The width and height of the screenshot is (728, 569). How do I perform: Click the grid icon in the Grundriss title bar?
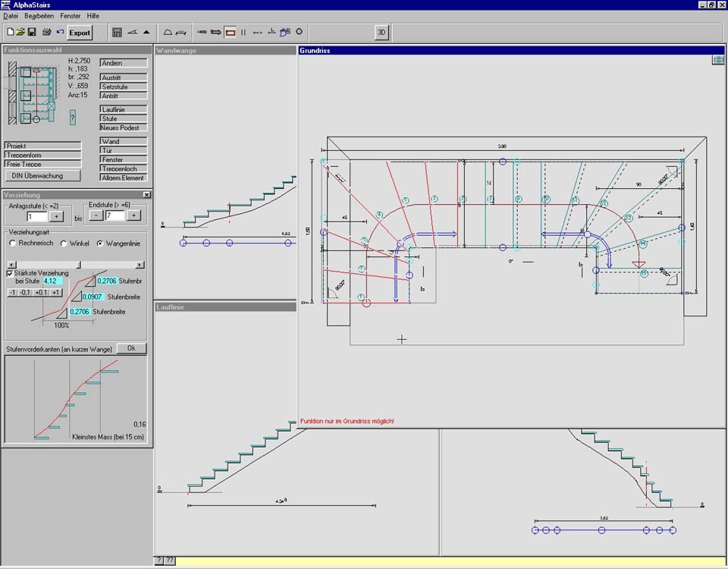coord(717,60)
